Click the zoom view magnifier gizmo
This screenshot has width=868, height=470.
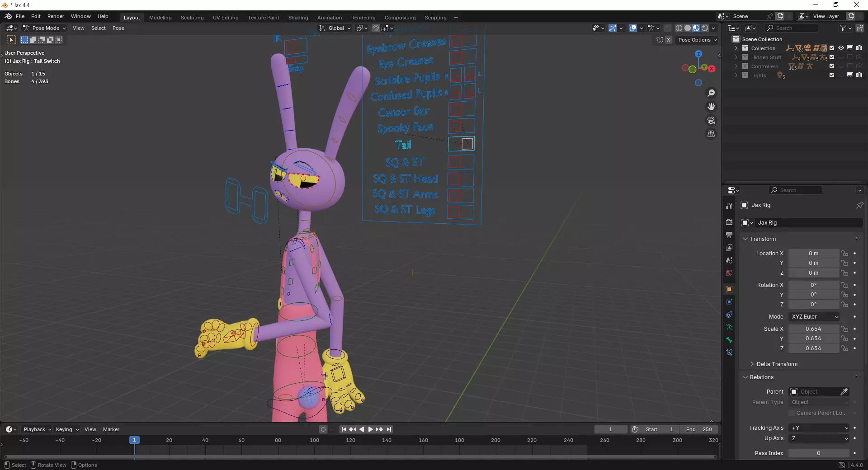711,93
